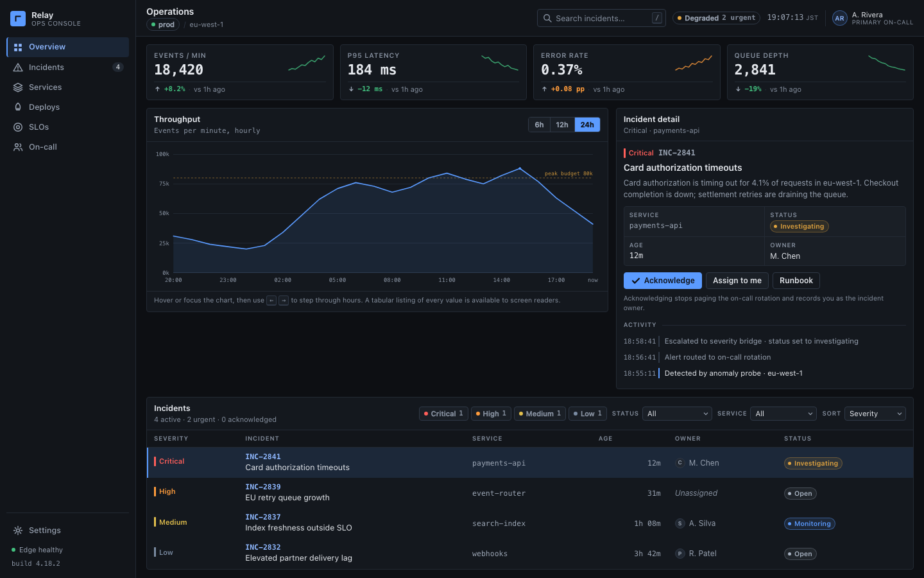This screenshot has width=924, height=578.
Task: Open Services in the sidebar
Action: point(67,87)
